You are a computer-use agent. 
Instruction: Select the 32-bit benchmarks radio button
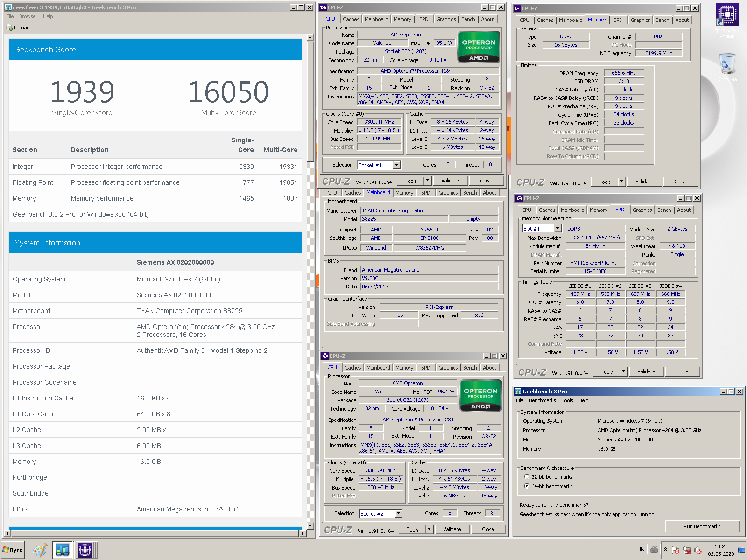click(527, 477)
